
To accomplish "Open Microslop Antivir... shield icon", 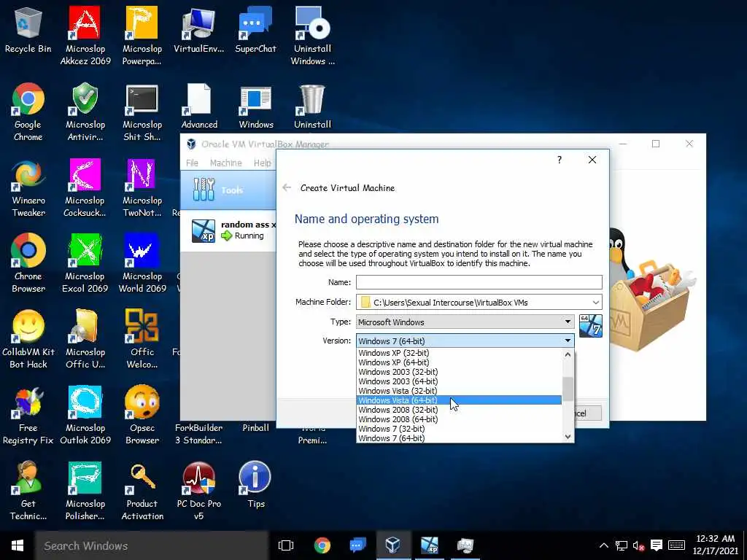I will [85, 112].
